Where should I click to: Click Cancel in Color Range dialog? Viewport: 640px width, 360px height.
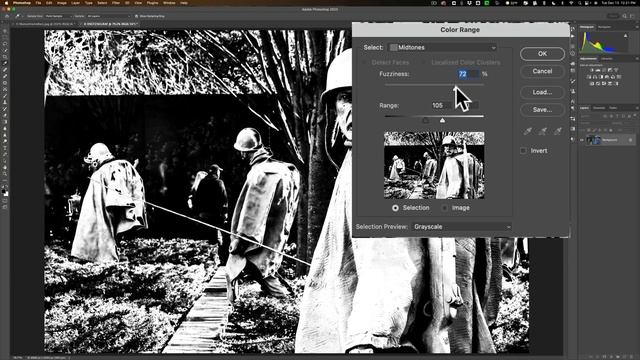click(x=542, y=71)
